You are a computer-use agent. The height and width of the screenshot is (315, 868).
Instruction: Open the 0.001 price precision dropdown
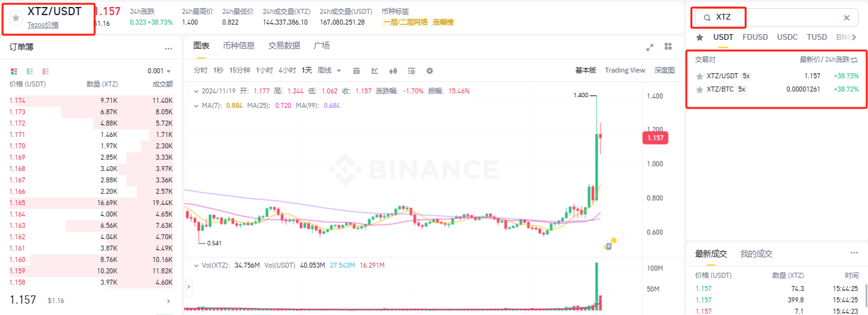pyautogui.click(x=159, y=71)
